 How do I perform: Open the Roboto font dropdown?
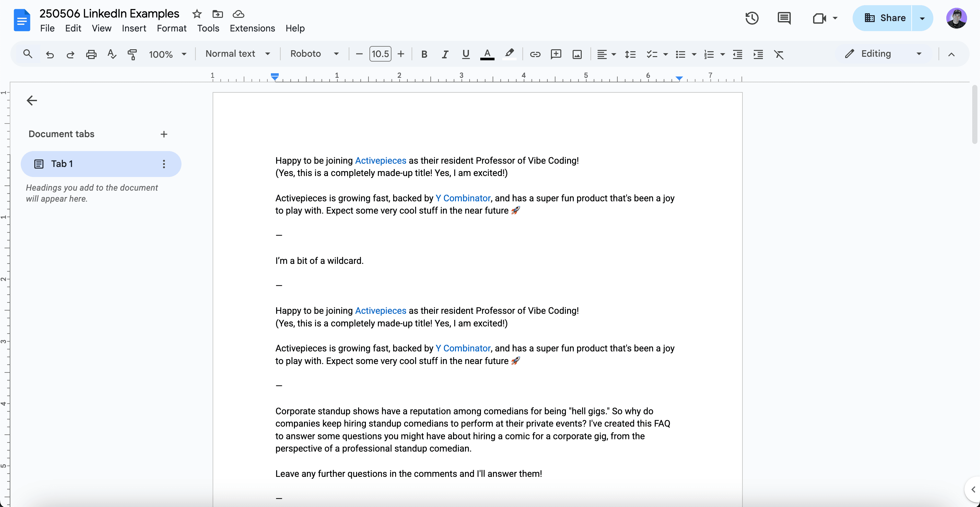314,54
